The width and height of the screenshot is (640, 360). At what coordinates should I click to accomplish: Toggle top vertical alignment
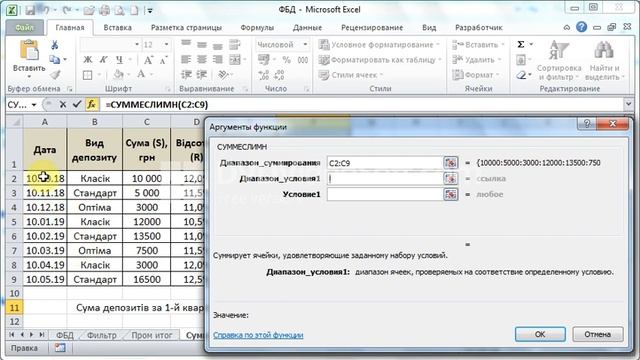click(x=186, y=44)
